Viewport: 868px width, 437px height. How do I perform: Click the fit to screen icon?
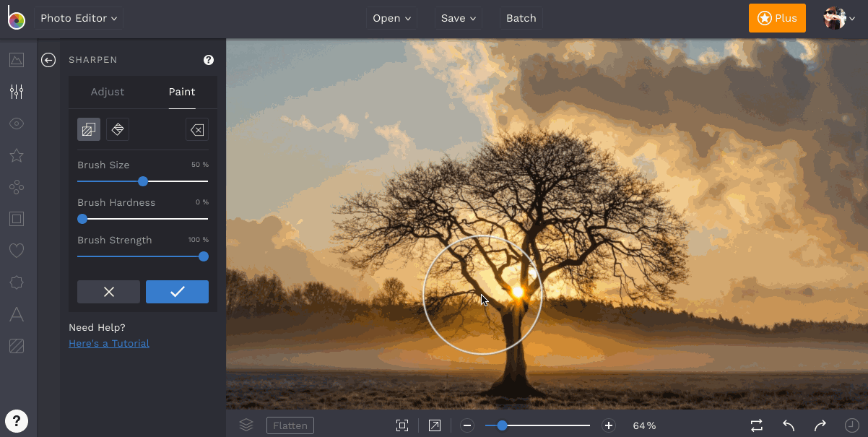click(x=402, y=425)
